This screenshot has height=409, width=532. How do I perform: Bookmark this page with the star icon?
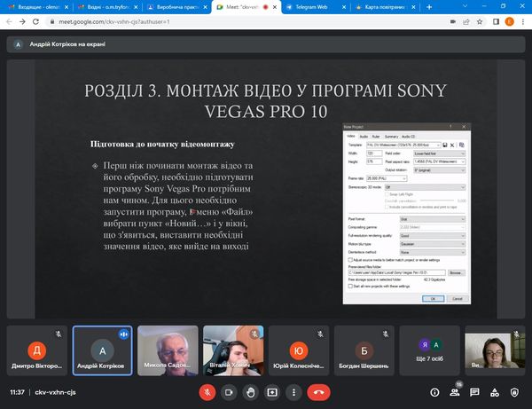480,21
